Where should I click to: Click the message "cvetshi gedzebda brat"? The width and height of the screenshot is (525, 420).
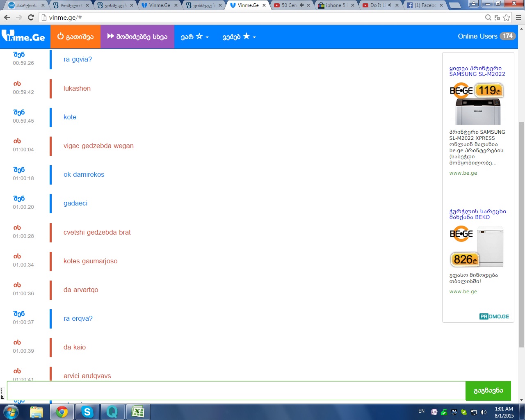click(97, 232)
